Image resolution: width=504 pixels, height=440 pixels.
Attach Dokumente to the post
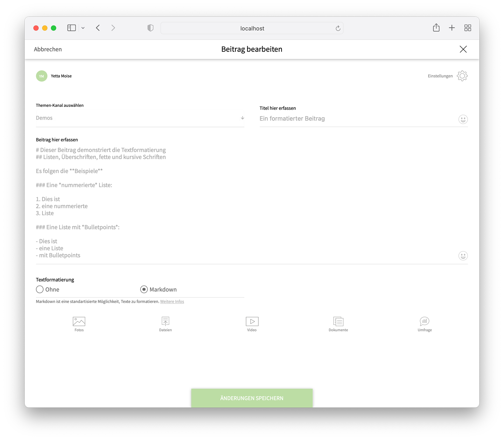(x=338, y=321)
